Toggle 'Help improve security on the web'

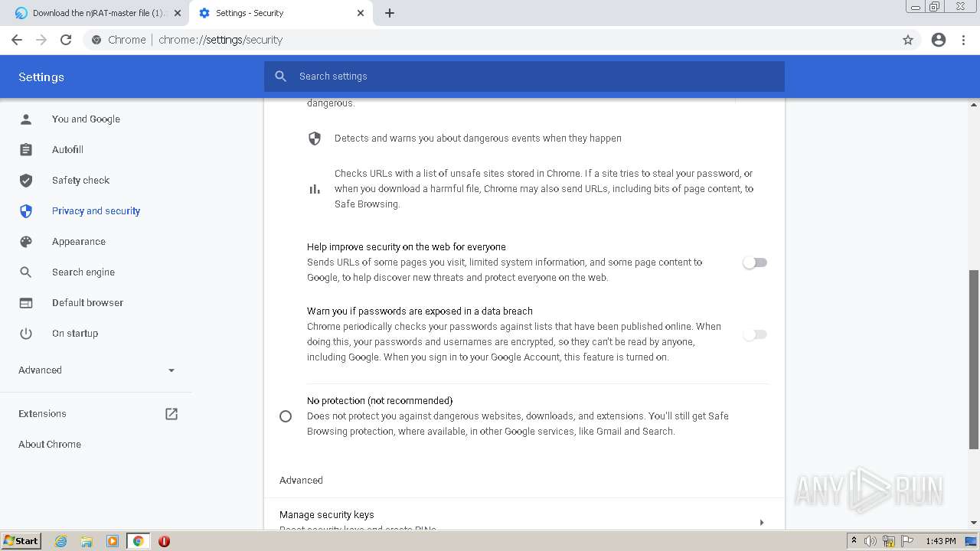[755, 262]
